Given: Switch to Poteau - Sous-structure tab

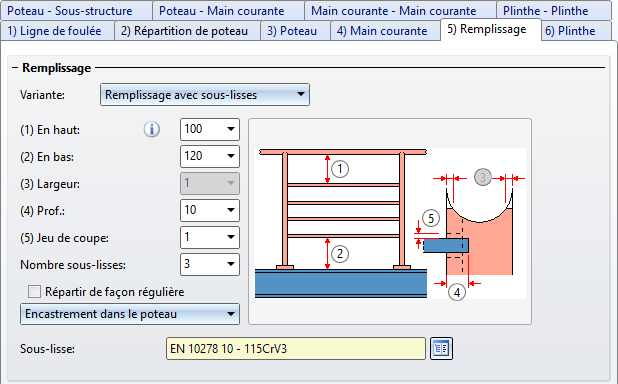Looking at the screenshot, I should [76, 11].
